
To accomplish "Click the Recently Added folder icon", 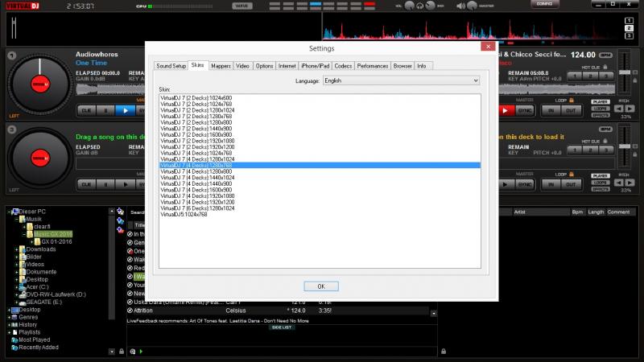I will click(x=13, y=347).
